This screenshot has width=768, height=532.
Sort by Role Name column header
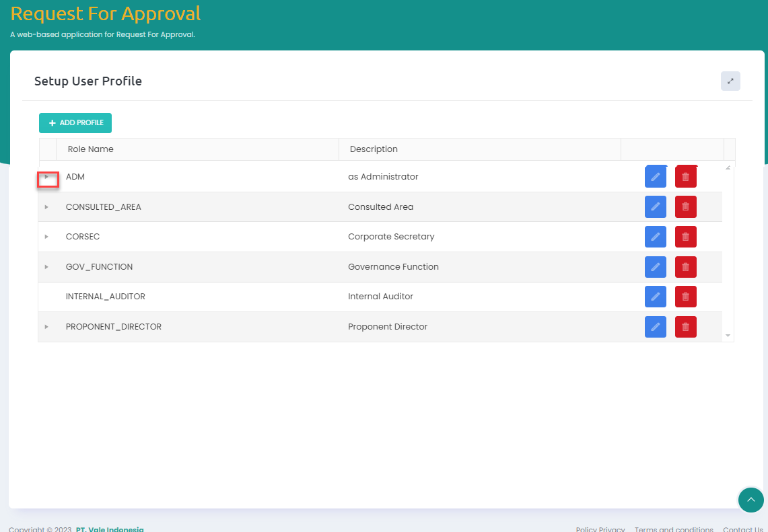91,149
